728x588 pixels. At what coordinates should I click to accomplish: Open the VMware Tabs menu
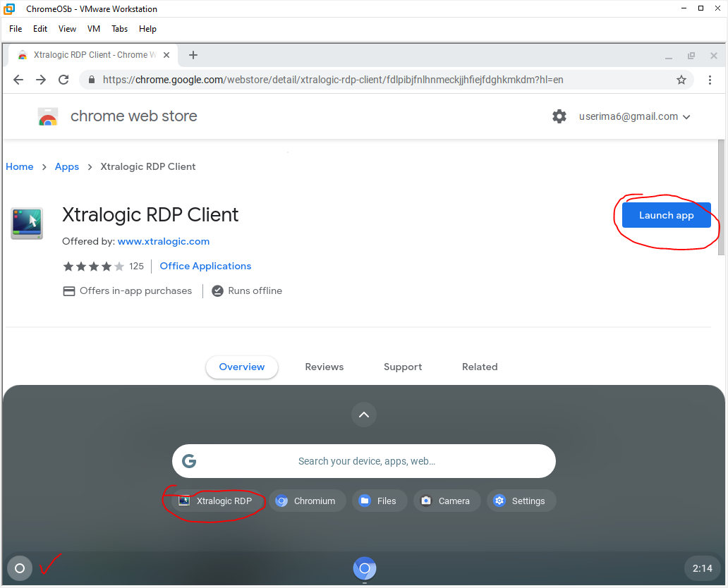point(119,29)
